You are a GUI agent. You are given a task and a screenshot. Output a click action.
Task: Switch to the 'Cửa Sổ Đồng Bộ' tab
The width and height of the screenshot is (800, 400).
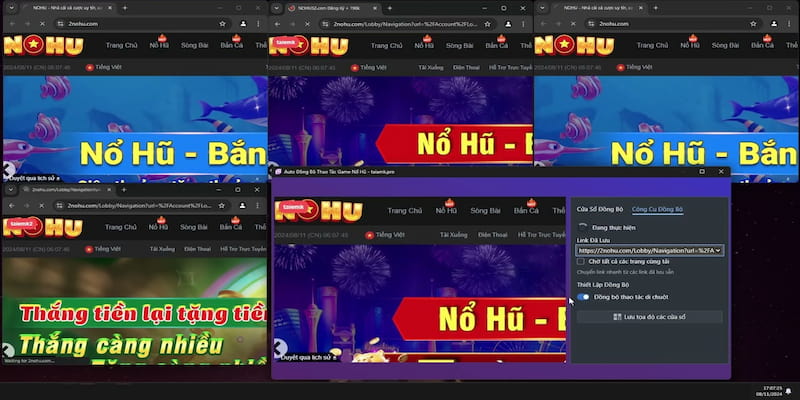(600, 210)
